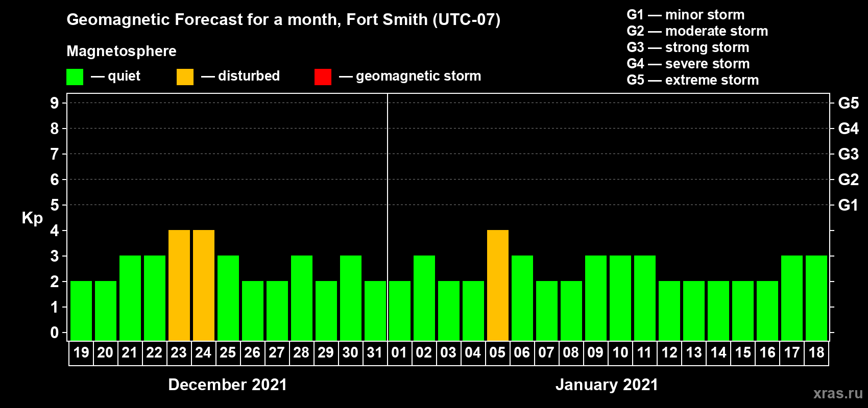Click the G1 label on right axis
This screenshot has height=408, width=868.
[x=849, y=205]
